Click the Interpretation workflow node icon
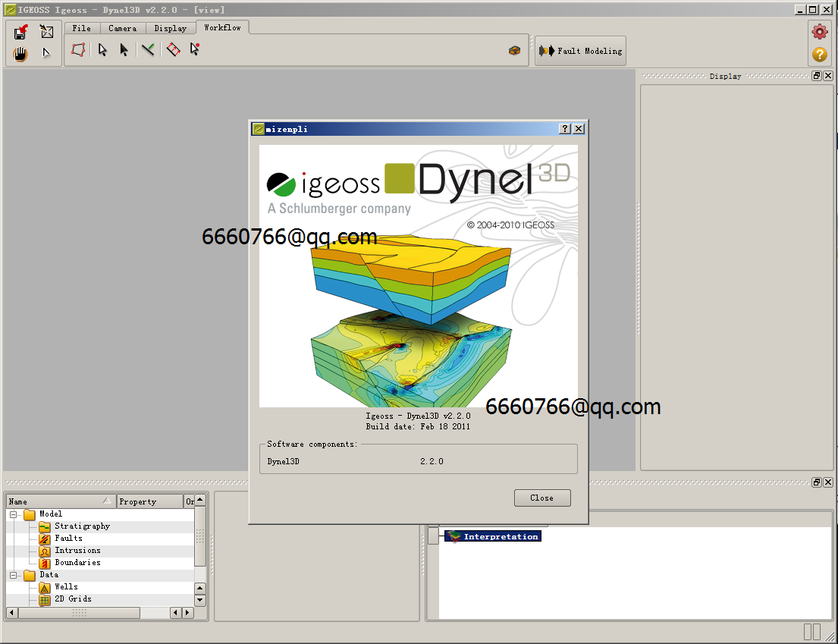Image resolution: width=838 pixels, height=644 pixels. point(454,536)
